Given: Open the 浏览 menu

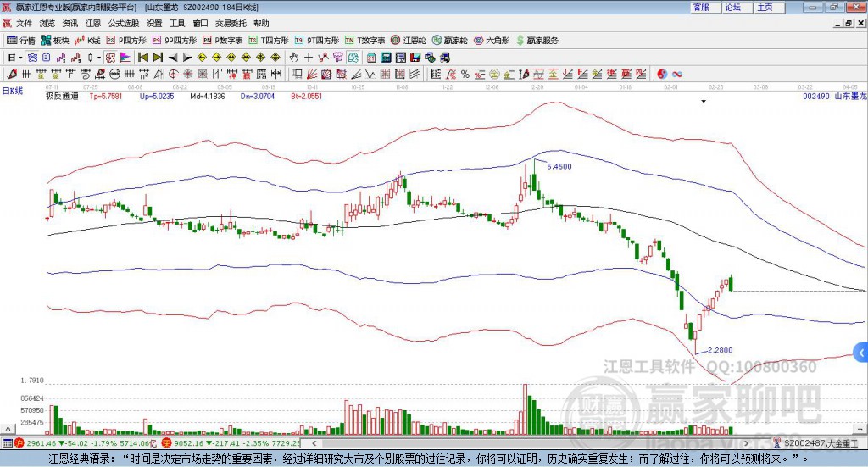Looking at the screenshot, I should (x=47, y=23).
